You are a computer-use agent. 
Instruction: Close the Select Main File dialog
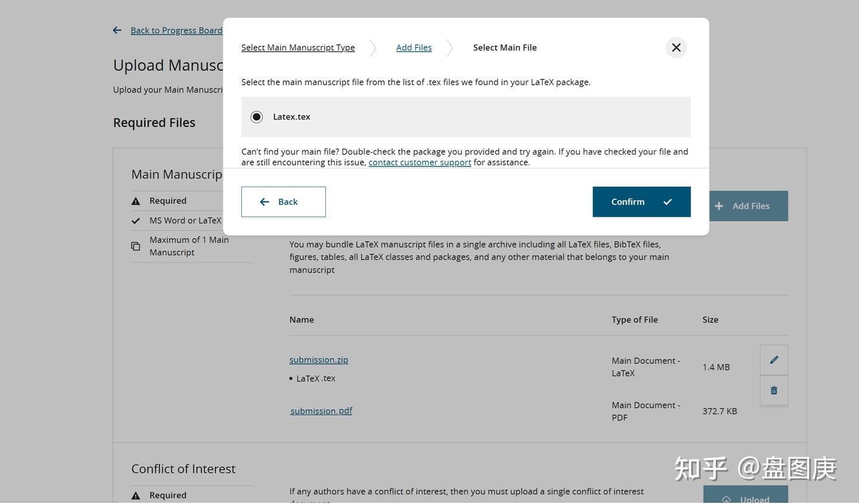(676, 48)
